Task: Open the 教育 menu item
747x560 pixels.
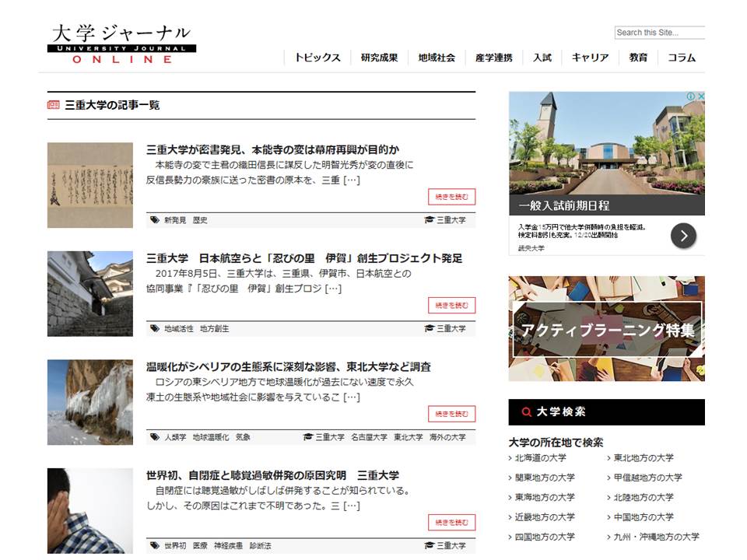Action: click(x=638, y=58)
